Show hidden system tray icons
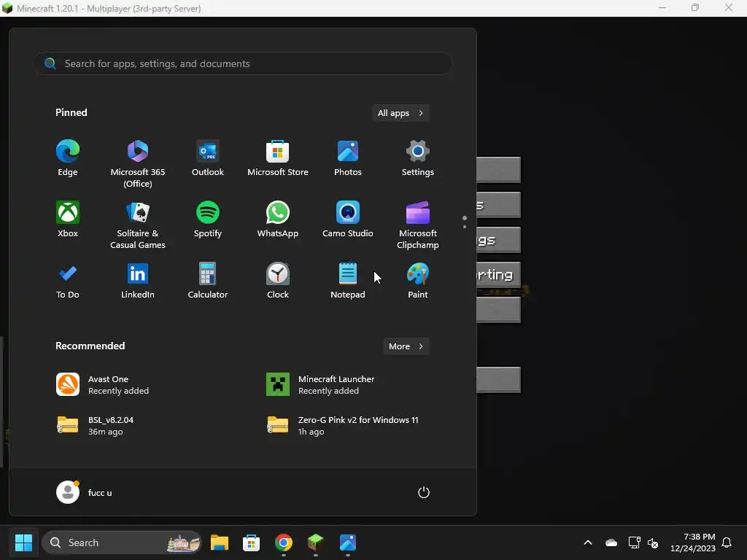 [588, 542]
